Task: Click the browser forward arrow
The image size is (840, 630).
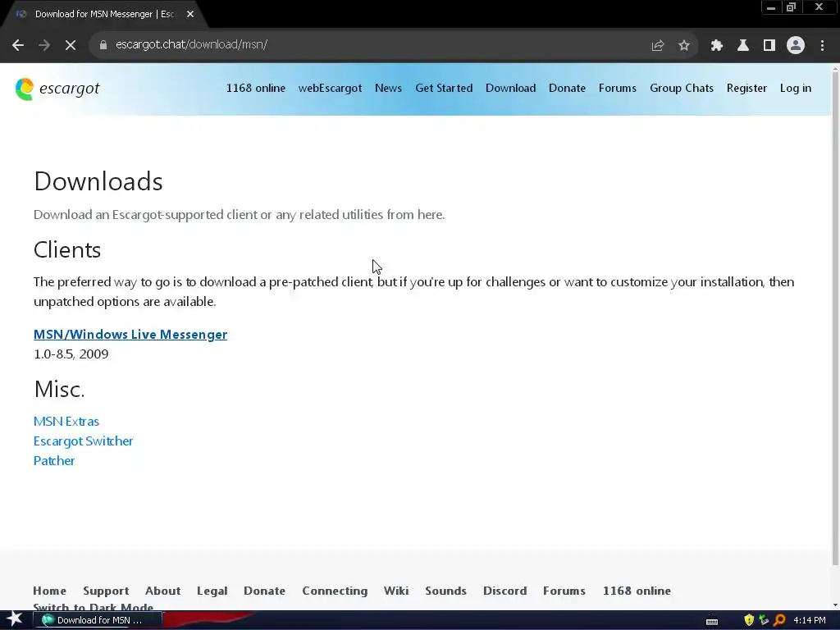Action: coord(44,45)
